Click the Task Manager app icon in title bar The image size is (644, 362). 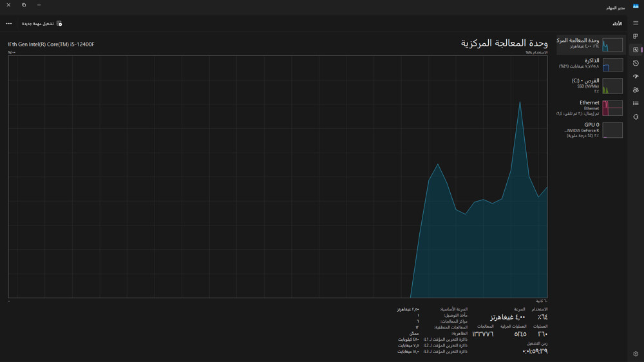[x=636, y=6]
